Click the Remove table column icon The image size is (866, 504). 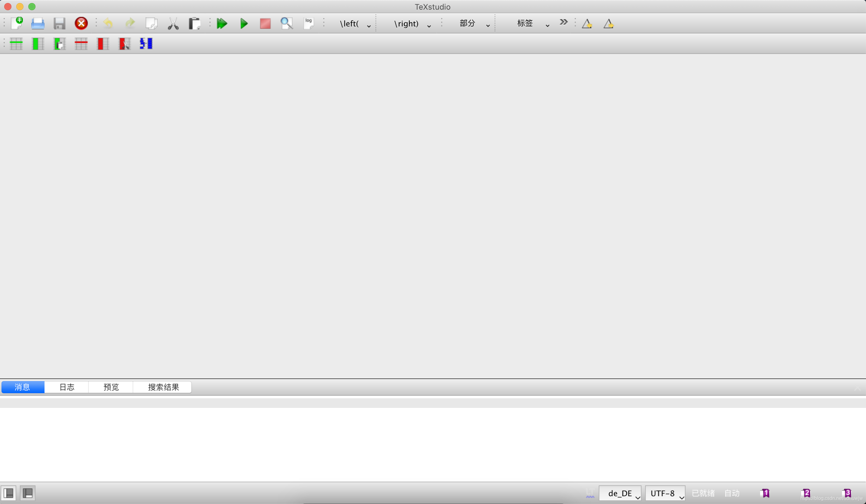pyautogui.click(x=103, y=44)
